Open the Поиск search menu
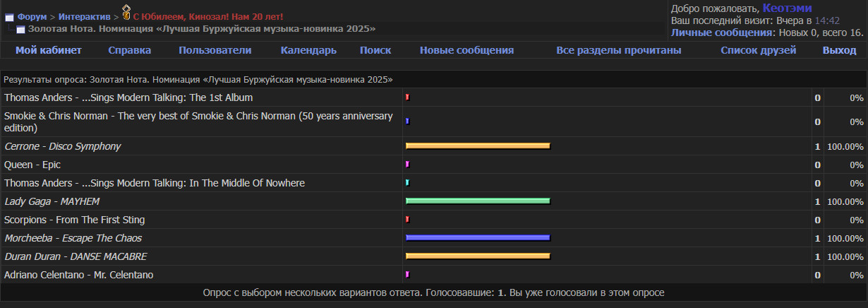This screenshot has height=308, width=868. pos(375,50)
